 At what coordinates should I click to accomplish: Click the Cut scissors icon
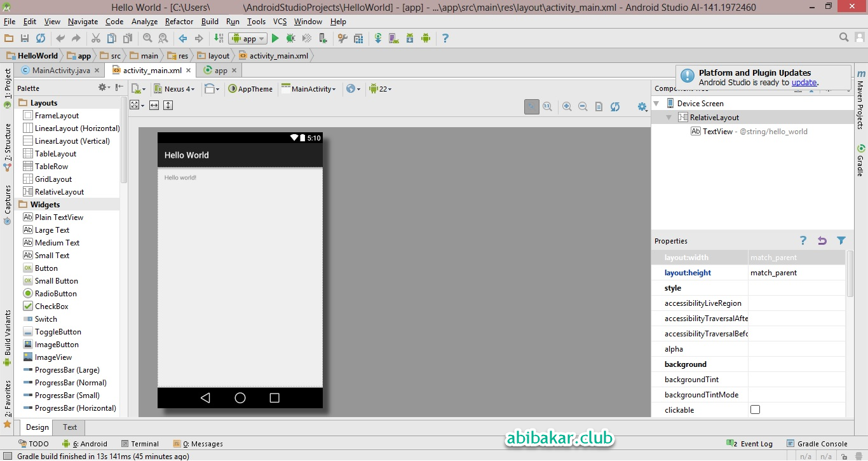coord(96,39)
